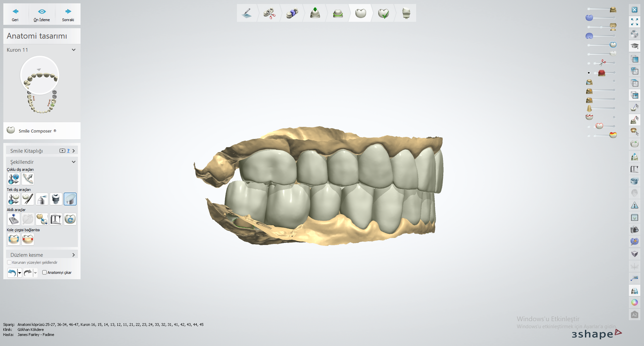This screenshot has height=346, width=644.
Task: Click the Ön İzleme preview button
Action: coord(42,14)
